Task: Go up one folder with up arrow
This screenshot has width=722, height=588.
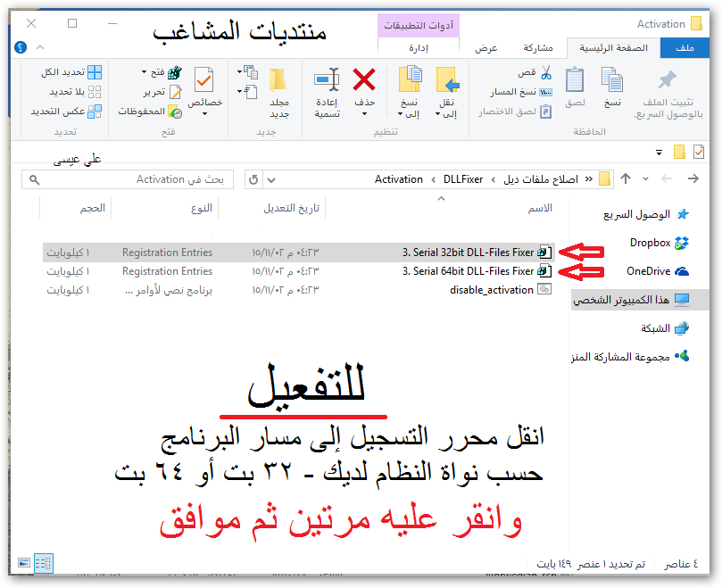Action: pyautogui.click(x=626, y=179)
